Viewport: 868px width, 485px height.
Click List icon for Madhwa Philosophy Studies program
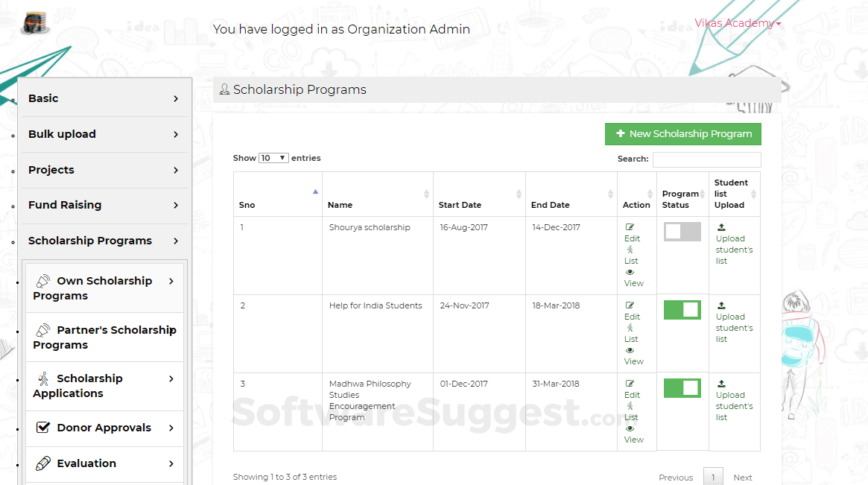pyautogui.click(x=630, y=406)
